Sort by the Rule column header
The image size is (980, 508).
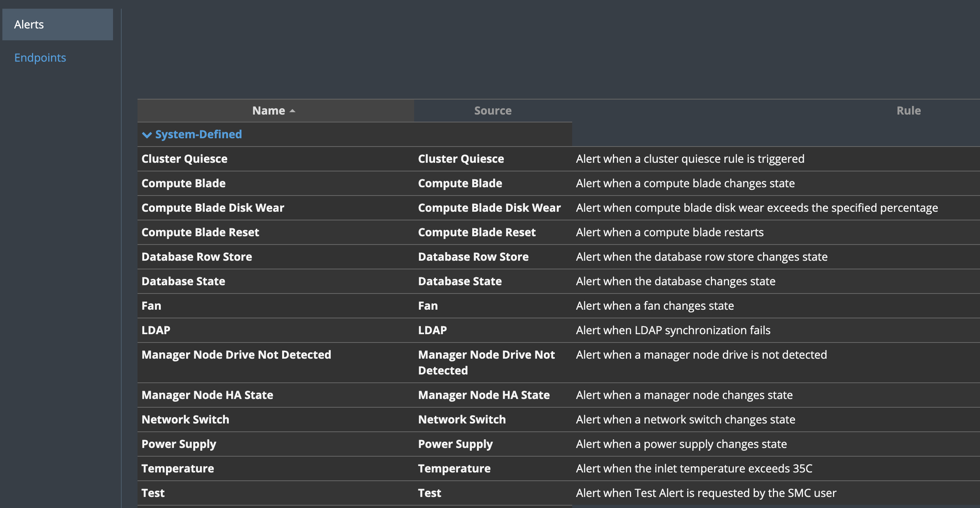[908, 111]
